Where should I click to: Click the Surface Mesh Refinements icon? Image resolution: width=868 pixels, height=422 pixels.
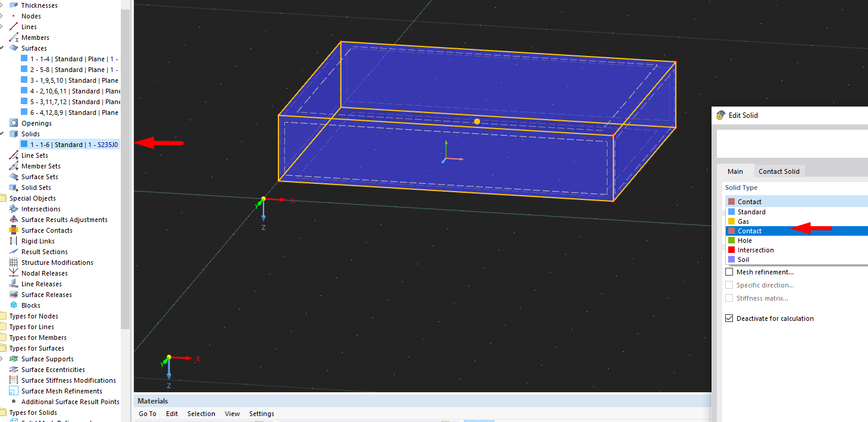click(14, 390)
